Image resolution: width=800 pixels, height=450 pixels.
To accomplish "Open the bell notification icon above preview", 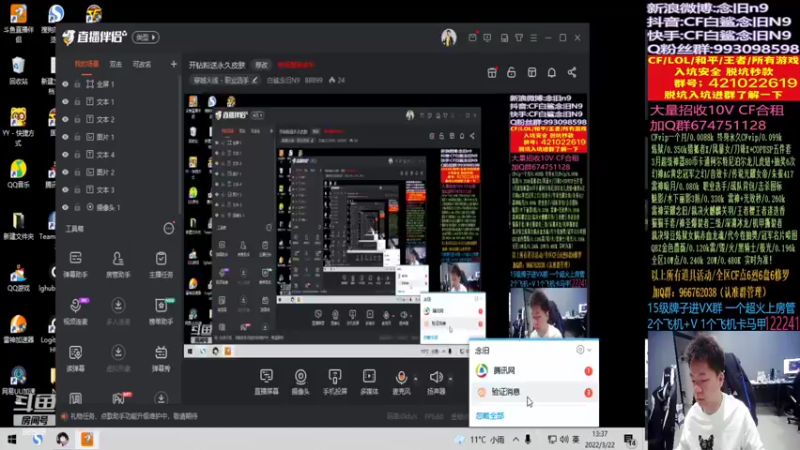I will [552, 72].
